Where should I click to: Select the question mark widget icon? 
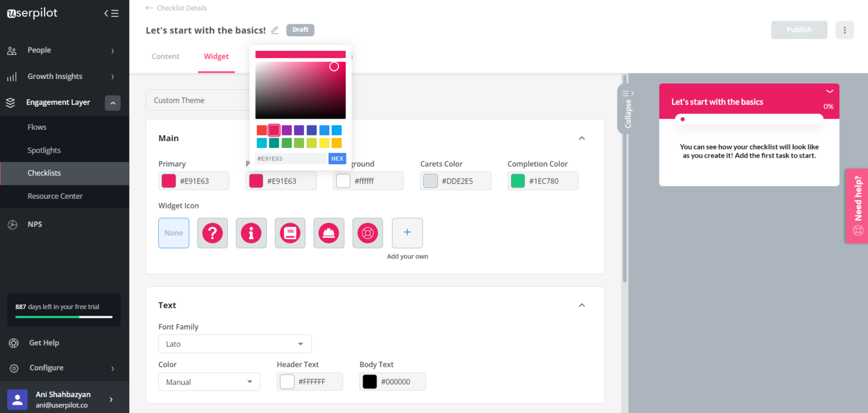(x=212, y=233)
